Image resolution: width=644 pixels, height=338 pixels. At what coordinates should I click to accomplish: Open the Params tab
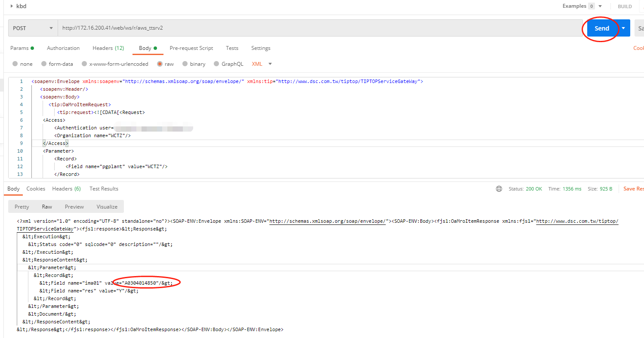22,48
